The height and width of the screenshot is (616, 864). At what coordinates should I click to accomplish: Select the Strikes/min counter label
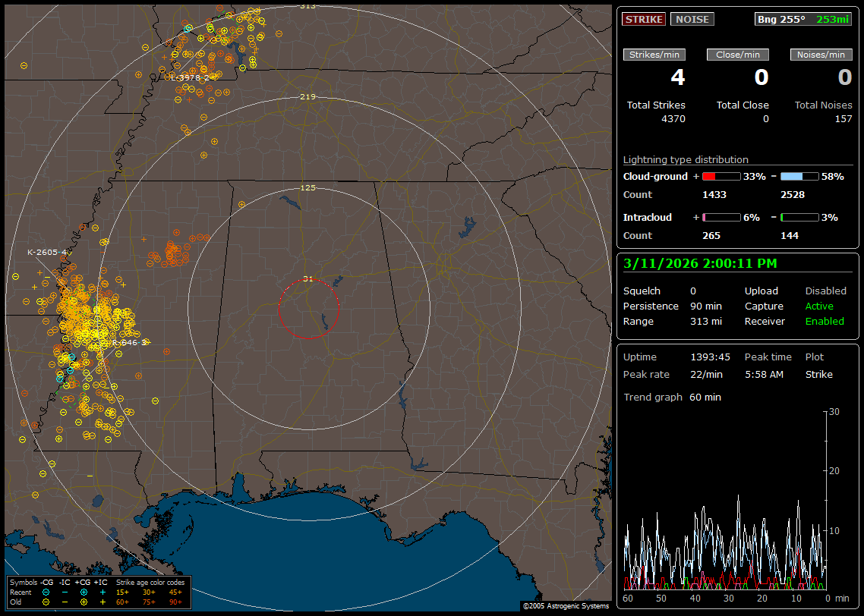point(654,55)
